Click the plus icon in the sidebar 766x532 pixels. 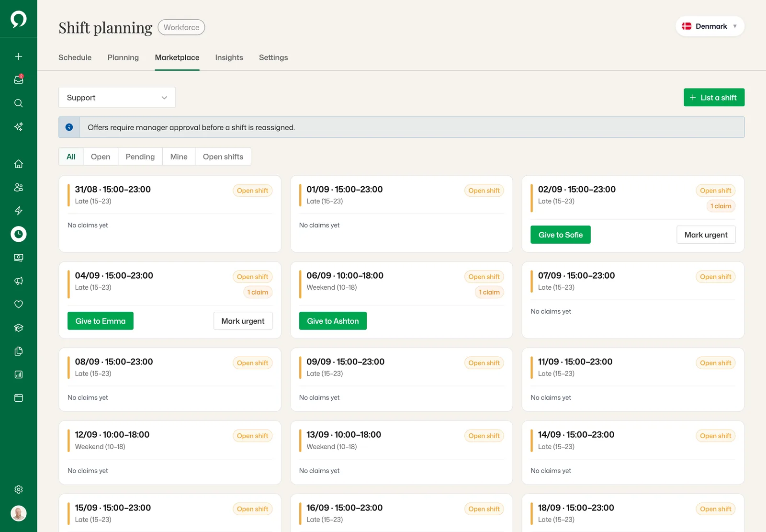coord(19,57)
